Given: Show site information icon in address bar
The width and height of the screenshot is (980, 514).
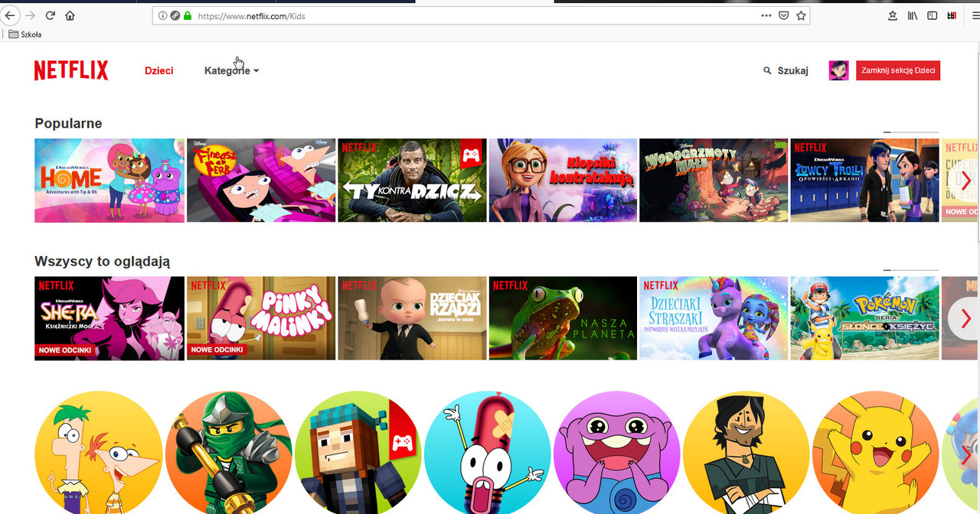Looking at the screenshot, I should (162, 15).
